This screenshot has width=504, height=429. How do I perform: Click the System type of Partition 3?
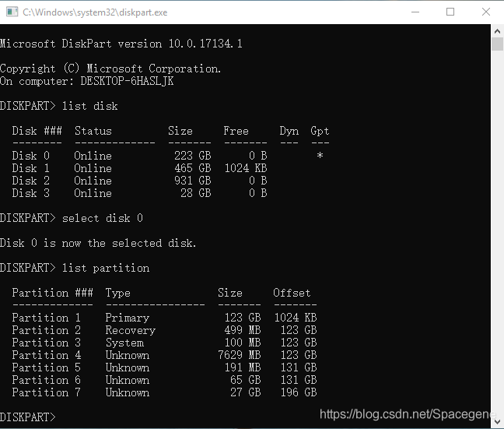pos(124,343)
